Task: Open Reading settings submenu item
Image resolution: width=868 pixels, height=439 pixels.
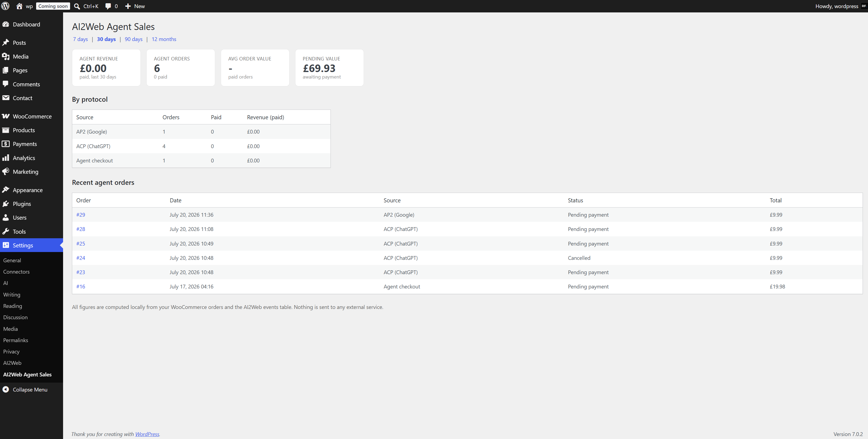Action: pos(12,306)
